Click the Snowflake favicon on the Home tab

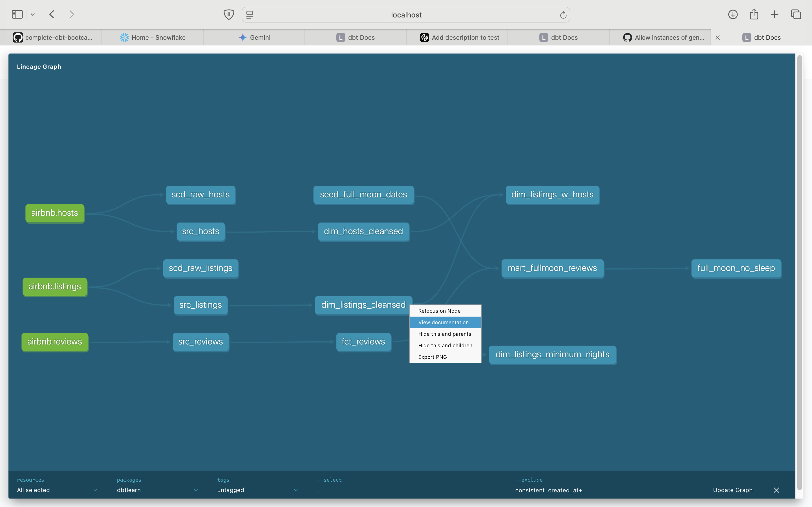[x=123, y=37]
